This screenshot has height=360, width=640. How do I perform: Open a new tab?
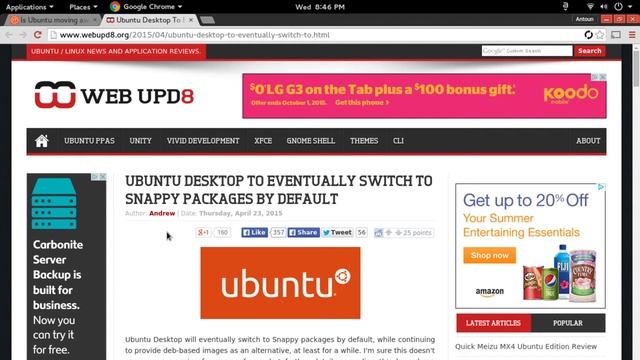(207, 20)
